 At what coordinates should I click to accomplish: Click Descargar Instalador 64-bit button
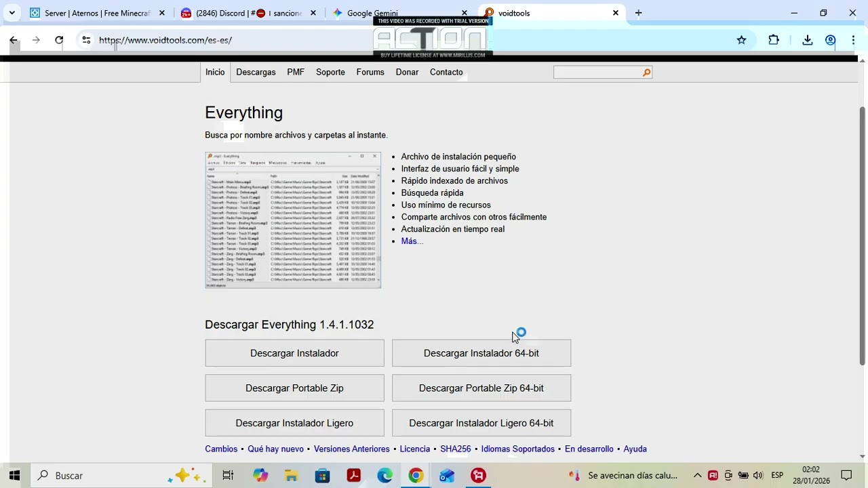[x=481, y=353]
